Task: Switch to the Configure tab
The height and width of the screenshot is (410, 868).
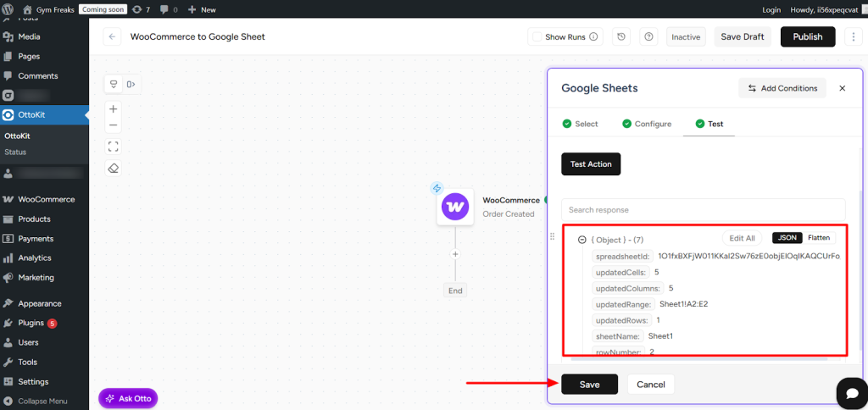Action: 646,124
